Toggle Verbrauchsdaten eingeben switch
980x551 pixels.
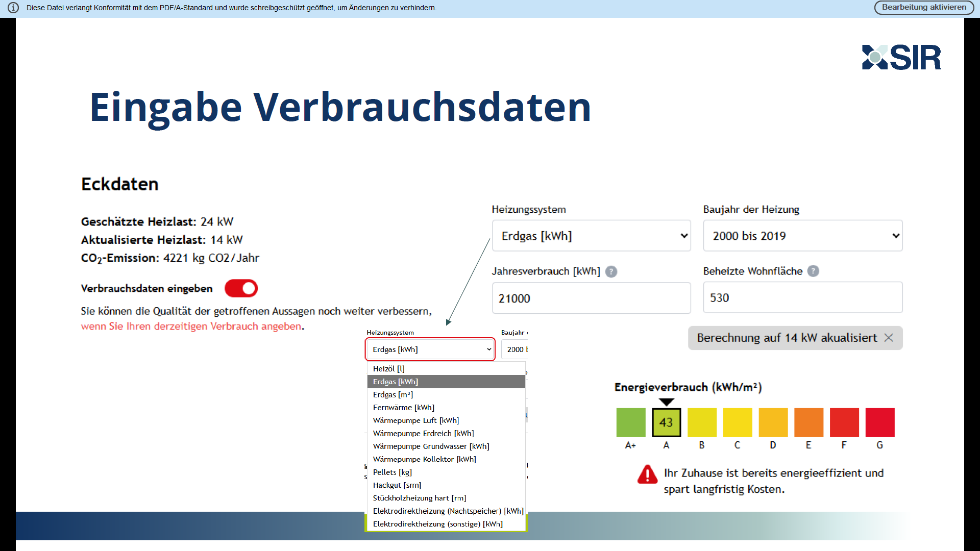[x=241, y=289]
